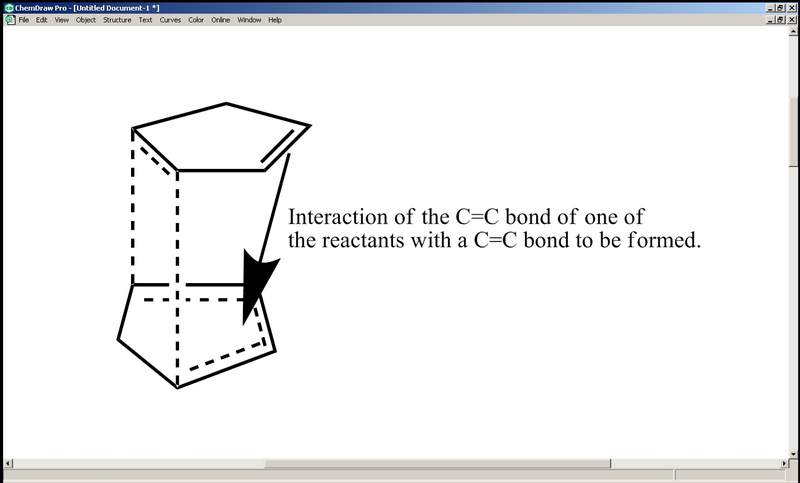This screenshot has width=800, height=483.
Task: Click the horizontal scrollbar left arrow
Action: 8,463
